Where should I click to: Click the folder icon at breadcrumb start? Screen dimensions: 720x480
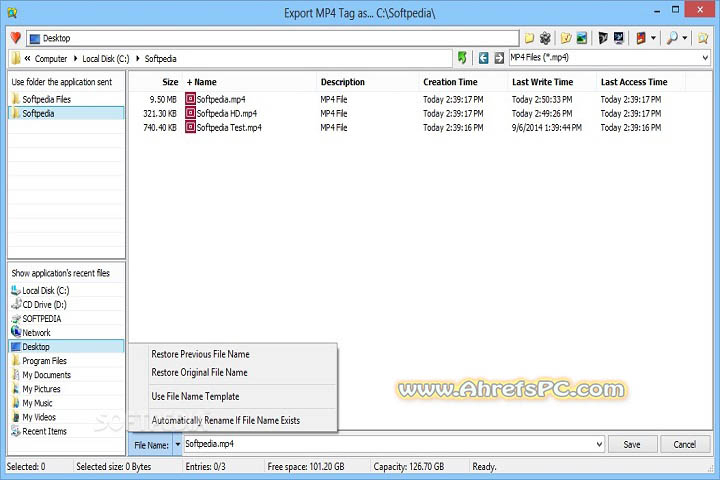(16, 58)
